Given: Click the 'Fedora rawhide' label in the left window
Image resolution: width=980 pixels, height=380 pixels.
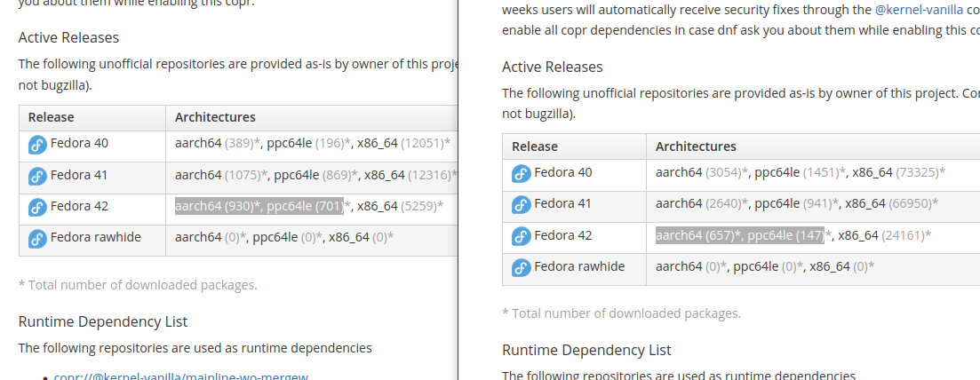Looking at the screenshot, I should [96, 238].
